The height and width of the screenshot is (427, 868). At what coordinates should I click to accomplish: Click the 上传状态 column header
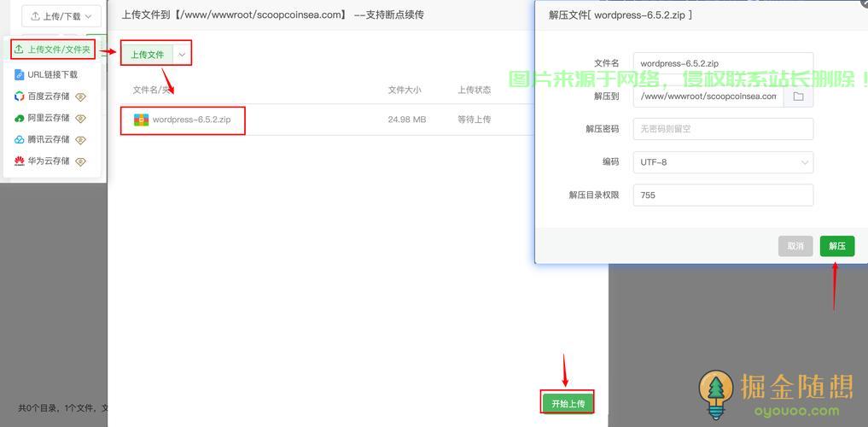[x=474, y=90]
